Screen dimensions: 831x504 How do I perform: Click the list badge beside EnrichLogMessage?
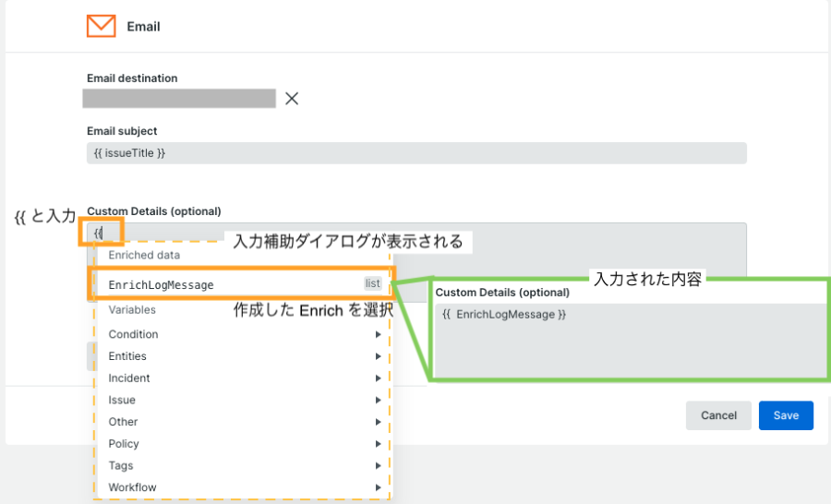372,284
